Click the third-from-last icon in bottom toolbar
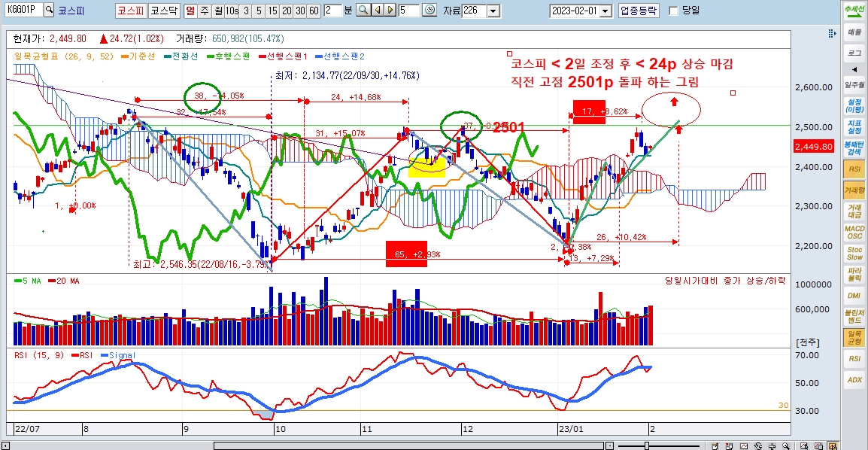The image size is (868, 450). 804,445
